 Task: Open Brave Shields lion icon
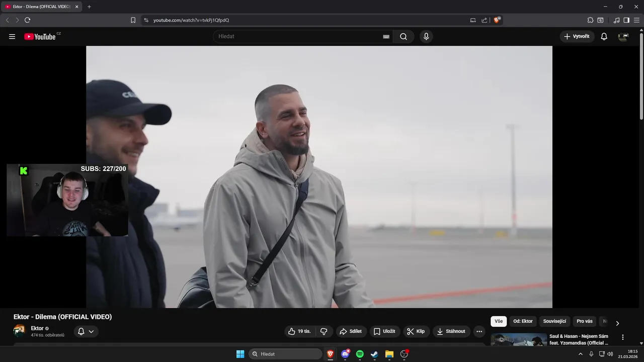[x=497, y=20]
